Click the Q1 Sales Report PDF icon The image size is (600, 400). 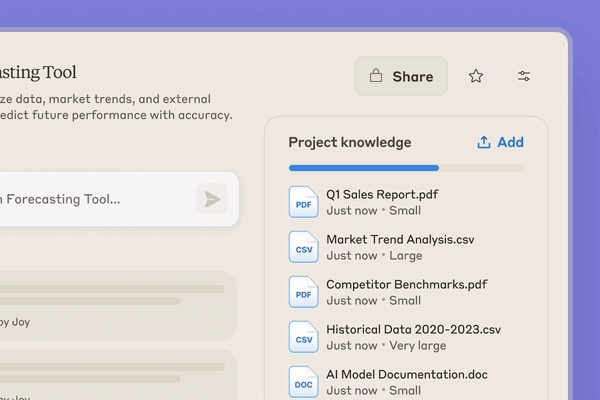click(303, 202)
